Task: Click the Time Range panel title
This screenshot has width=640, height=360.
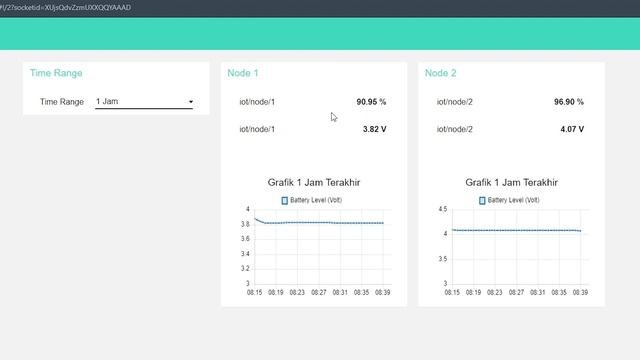Action: point(56,73)
